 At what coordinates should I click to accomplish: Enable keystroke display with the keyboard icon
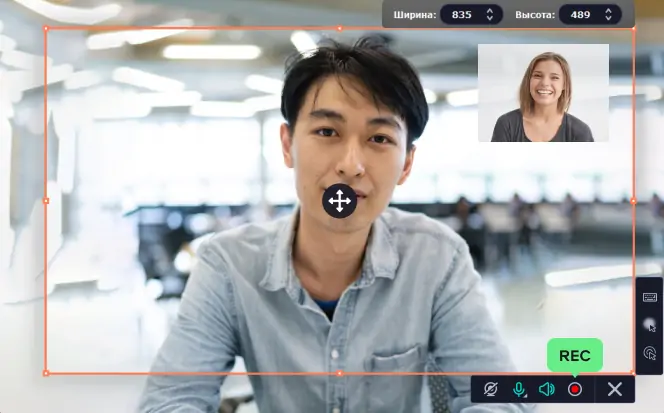pyautogui.click(x=650, y=297)
